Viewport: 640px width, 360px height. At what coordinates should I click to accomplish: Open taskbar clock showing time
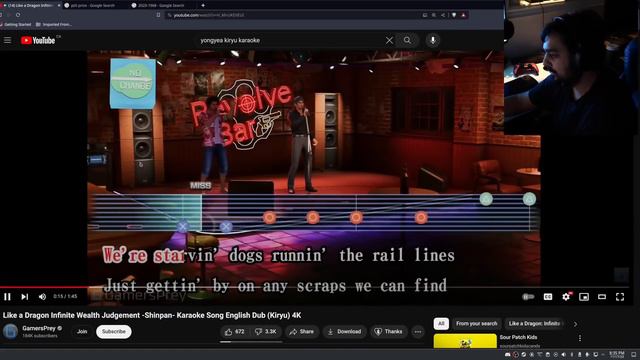pos(616,354)
